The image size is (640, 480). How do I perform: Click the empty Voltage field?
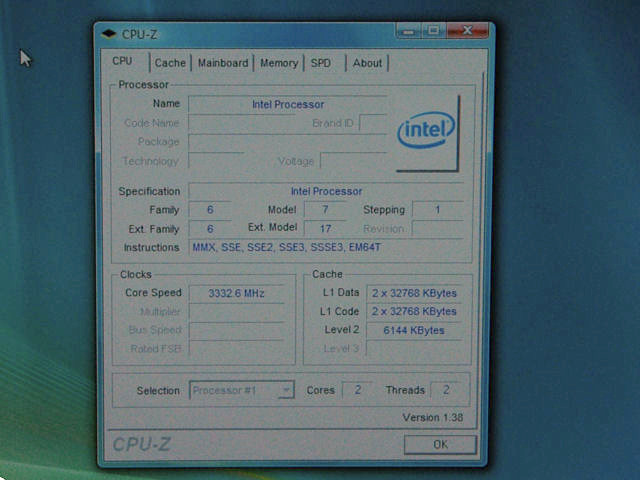(353, 161)
